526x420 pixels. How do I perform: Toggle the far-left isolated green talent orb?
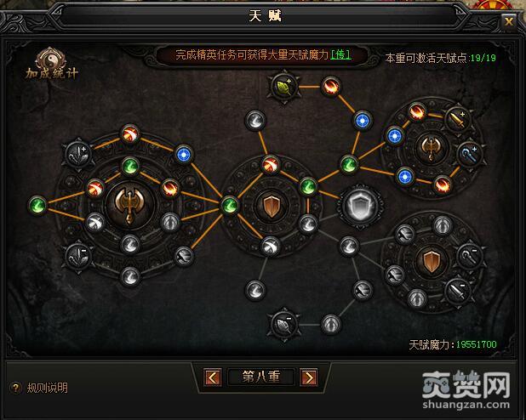coord(37,205)
